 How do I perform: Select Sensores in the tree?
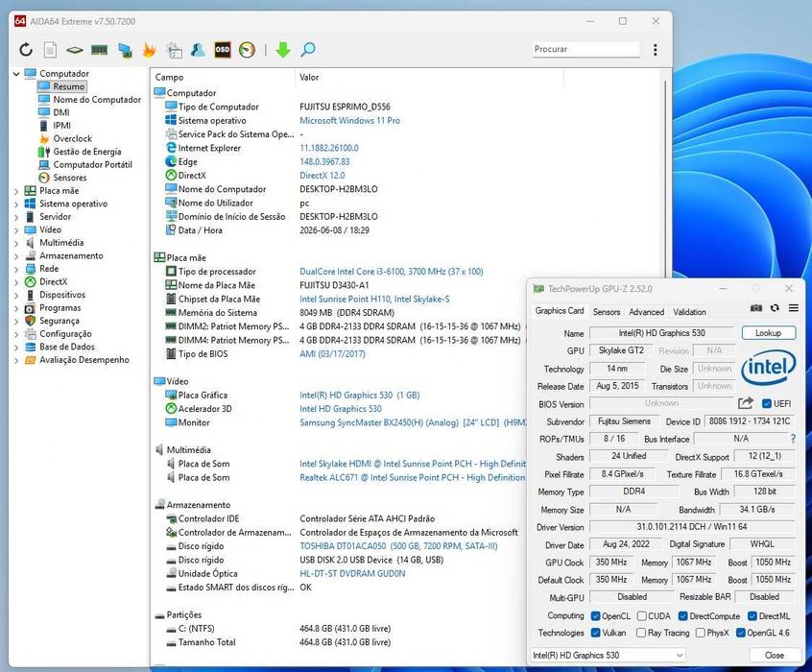coord(69,178)
